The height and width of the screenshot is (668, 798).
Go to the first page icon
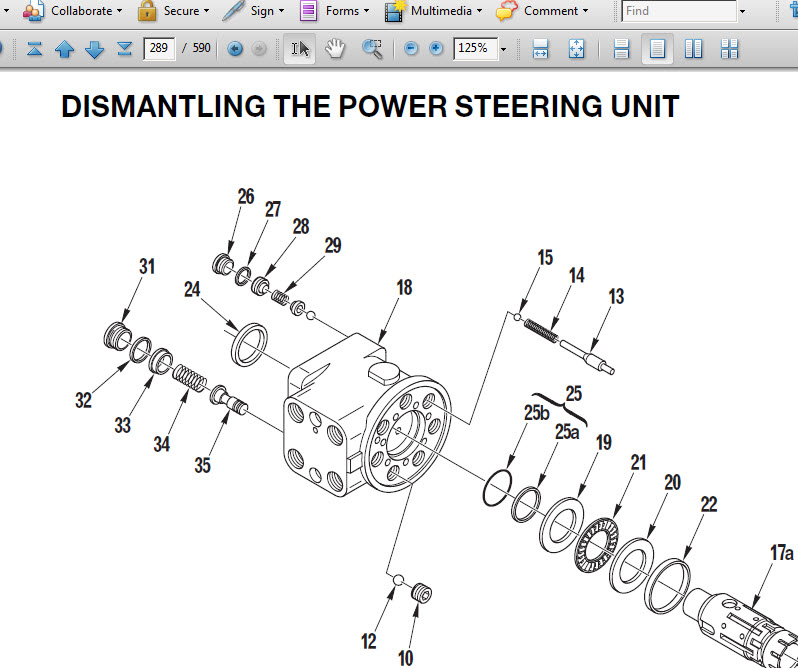click(35, 49)
